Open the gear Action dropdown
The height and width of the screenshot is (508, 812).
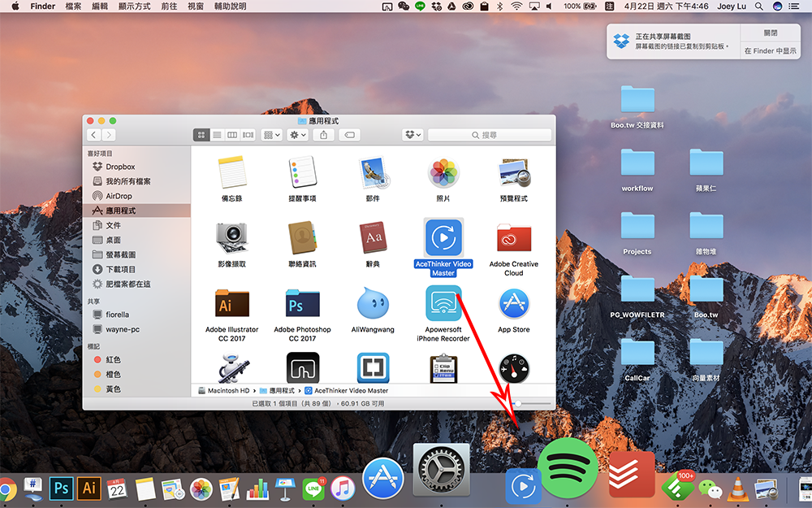pyautogui.click(x=298, y=135)
